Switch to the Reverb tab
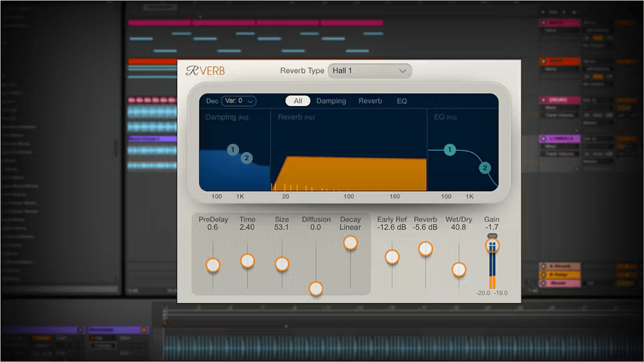This screenshot has width=644, height=362. (x=370, y=101)
